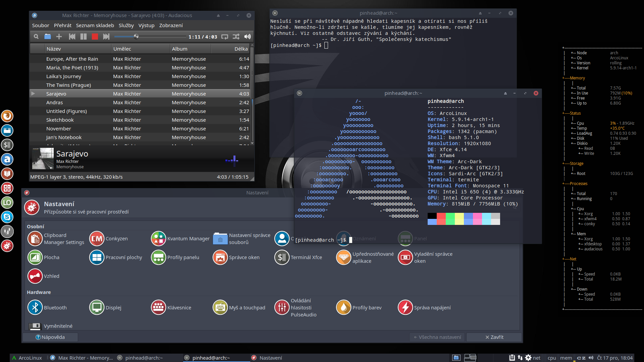Click the Zavřít button in Nastavení

coord(494,337)
